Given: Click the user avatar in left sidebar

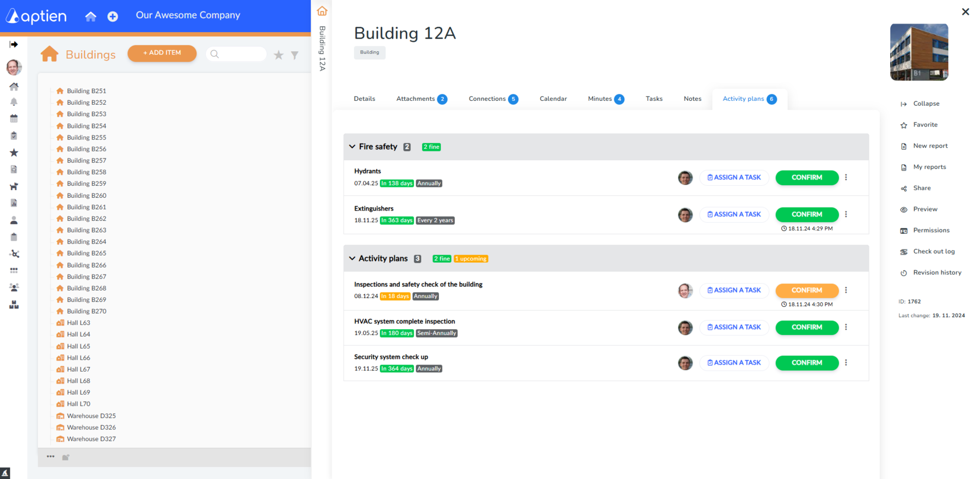Looking at the screenshot, I should click(x=14, y=67).
